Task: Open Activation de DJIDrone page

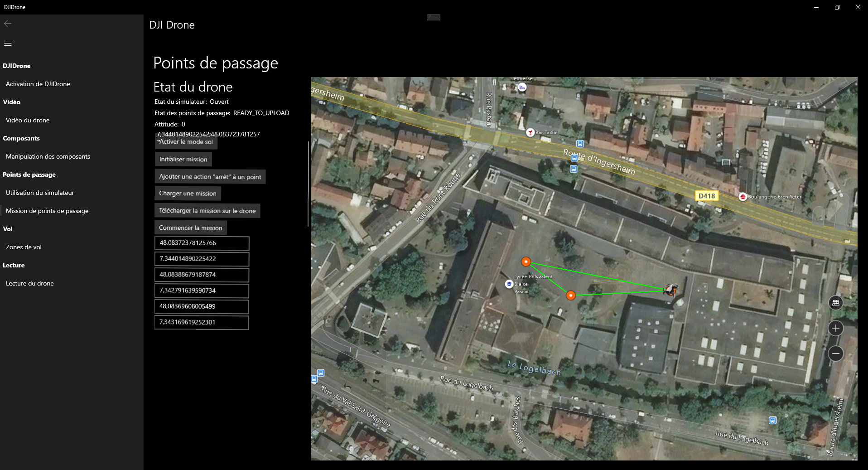Action: [x=38, y=84]
